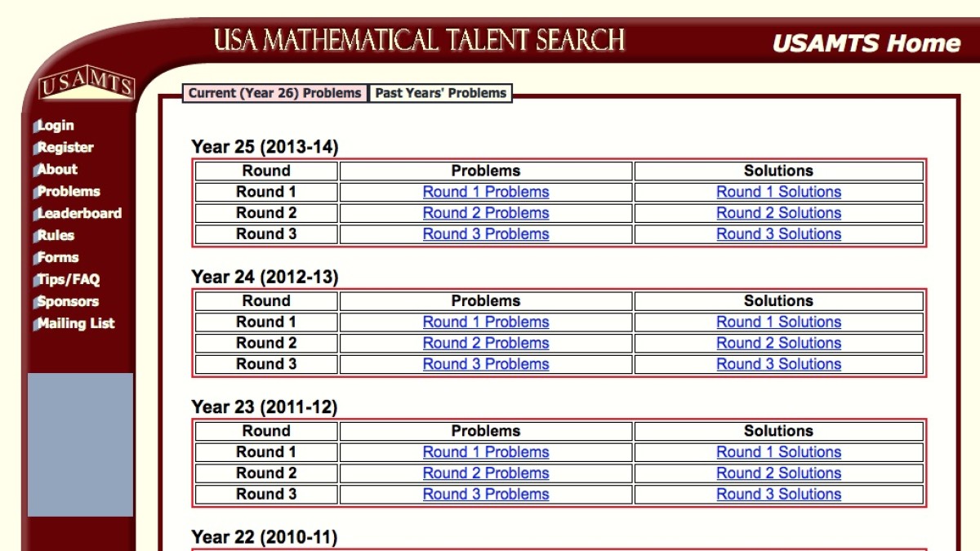Select the Current (Year 26) Problems tab
This screenshot has width=980, height=551.
pos(275,93)
